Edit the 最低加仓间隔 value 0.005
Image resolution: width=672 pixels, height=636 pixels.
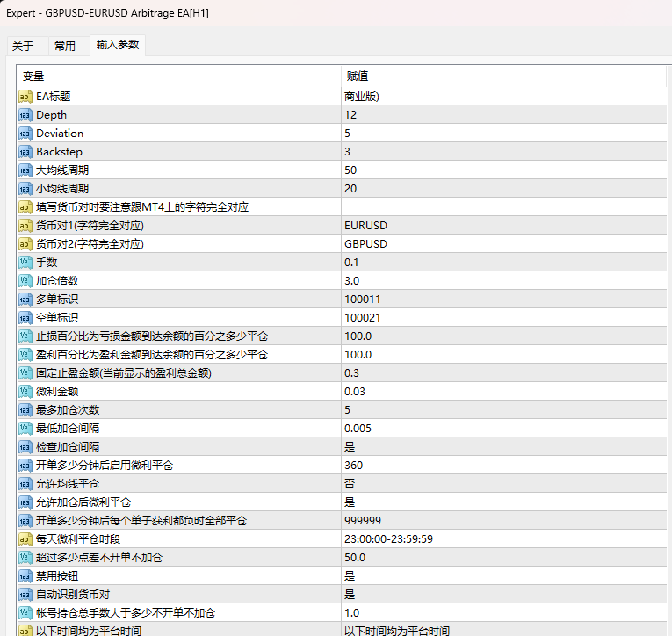(504, 428)
